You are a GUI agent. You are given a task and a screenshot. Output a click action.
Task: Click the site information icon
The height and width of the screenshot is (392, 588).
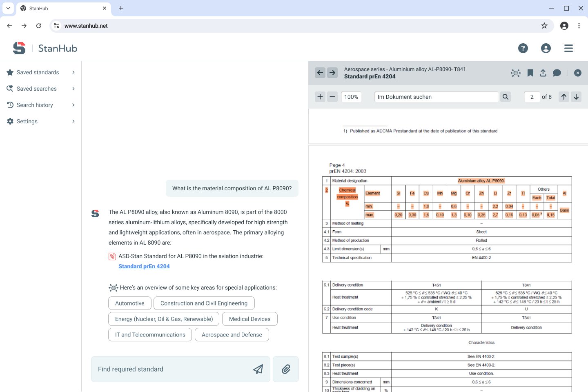[x=56, y=26]
